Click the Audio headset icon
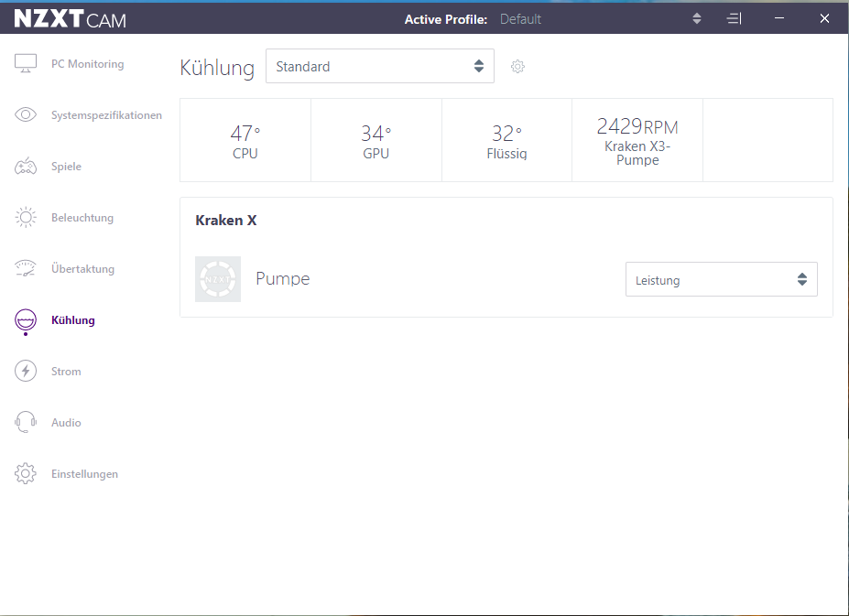 click(26, 422)
